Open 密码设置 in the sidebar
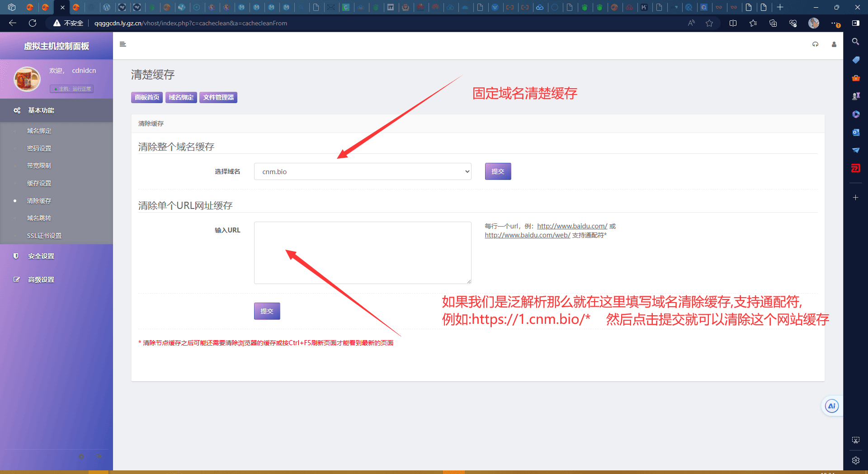 click(x=39, y=148)
